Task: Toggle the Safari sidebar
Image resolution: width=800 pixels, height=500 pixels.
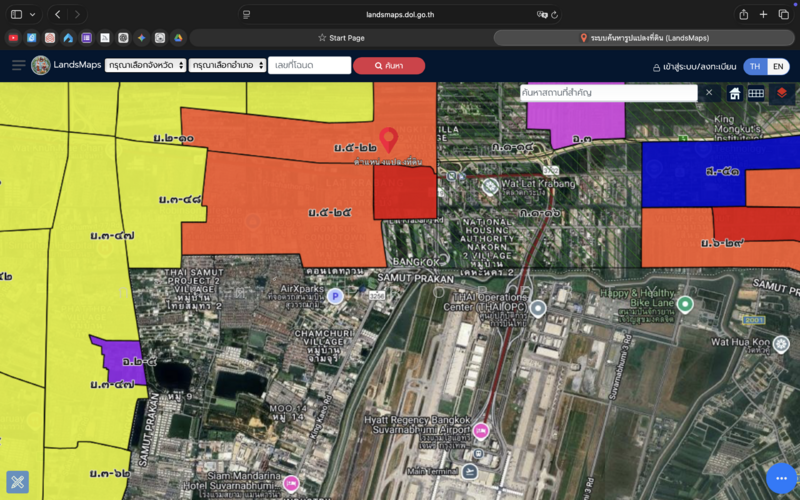Action: click(x=16, y=14)
